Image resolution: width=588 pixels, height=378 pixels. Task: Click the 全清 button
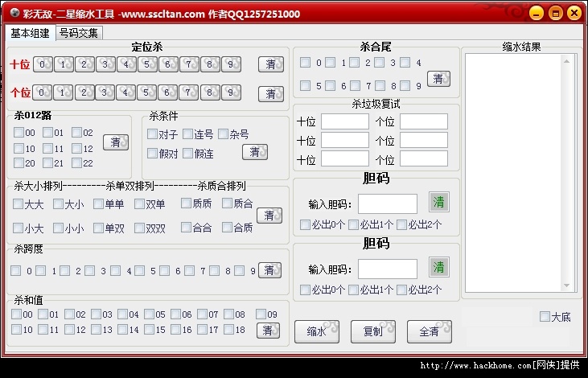pyautogui.click(x=429, y=331)
